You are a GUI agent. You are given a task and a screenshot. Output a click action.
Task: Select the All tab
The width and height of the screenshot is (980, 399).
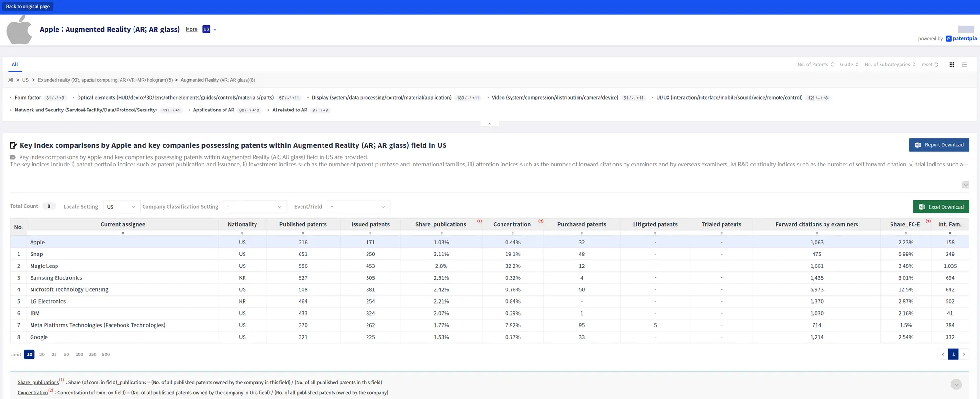pyautogui.click(x=15, y=65)
